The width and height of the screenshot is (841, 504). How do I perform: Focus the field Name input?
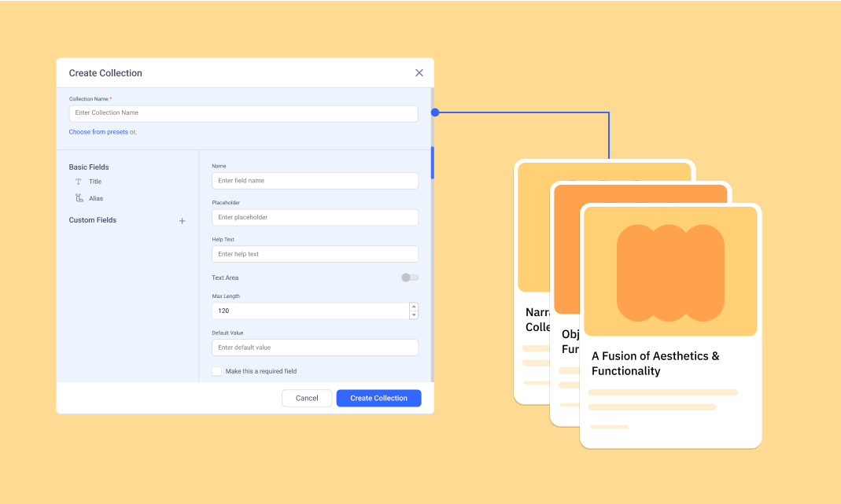[x=315, y=181]
